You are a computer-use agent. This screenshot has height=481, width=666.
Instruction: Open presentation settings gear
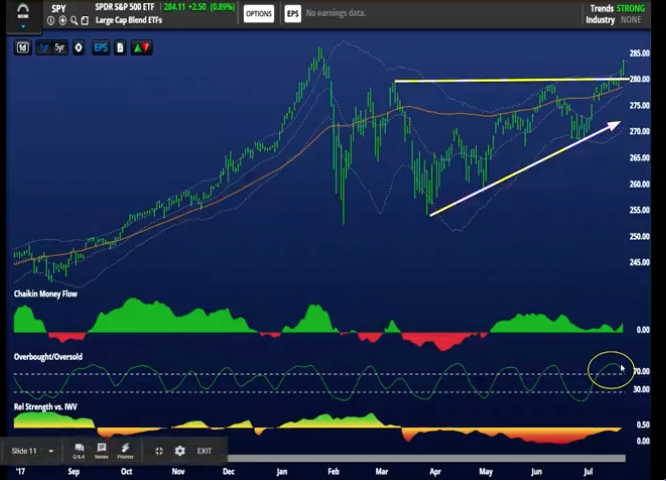click(179, 451)
